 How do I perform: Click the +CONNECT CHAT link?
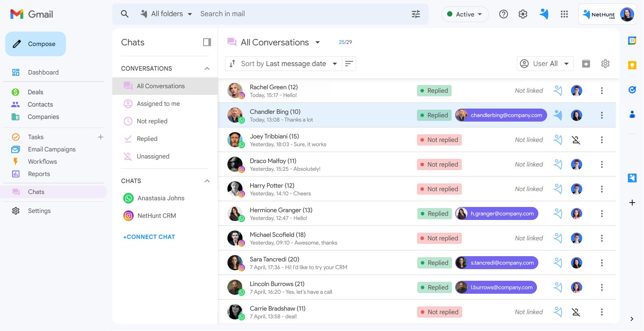coord(149,237)
